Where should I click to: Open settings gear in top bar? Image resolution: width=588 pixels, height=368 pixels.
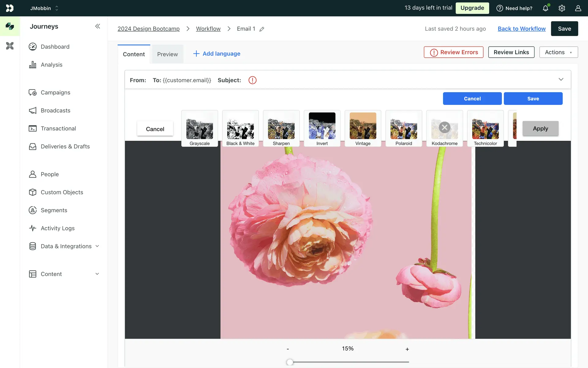click(x=562, y=8)
